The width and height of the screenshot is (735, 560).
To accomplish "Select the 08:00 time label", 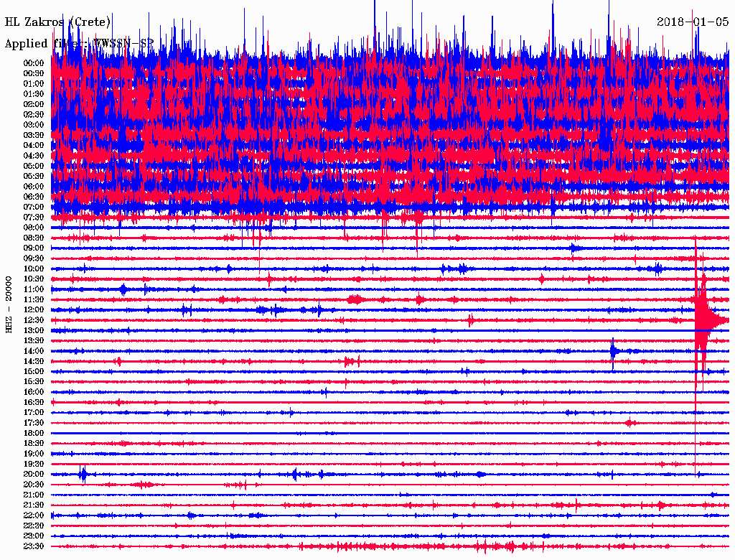I will pos(34,228).
